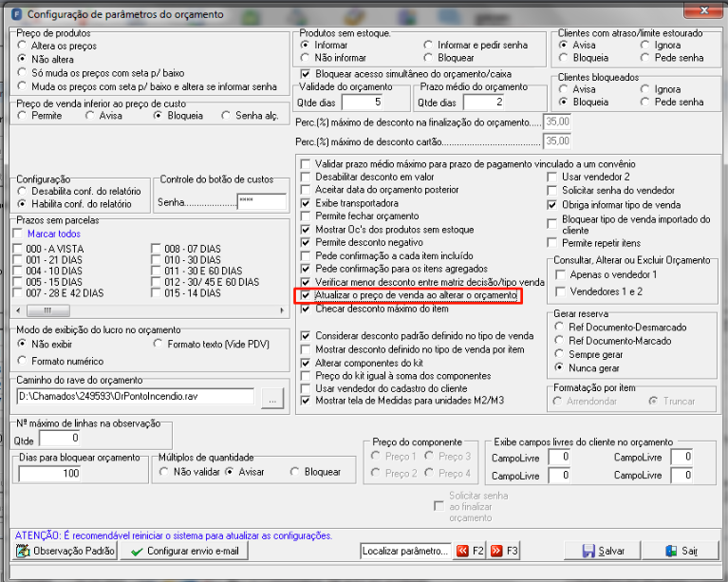Uncheck Atualizar o preço de venda ao alterar
The height and width of the screenshot is (582, 728).
[x=306, y=295]
